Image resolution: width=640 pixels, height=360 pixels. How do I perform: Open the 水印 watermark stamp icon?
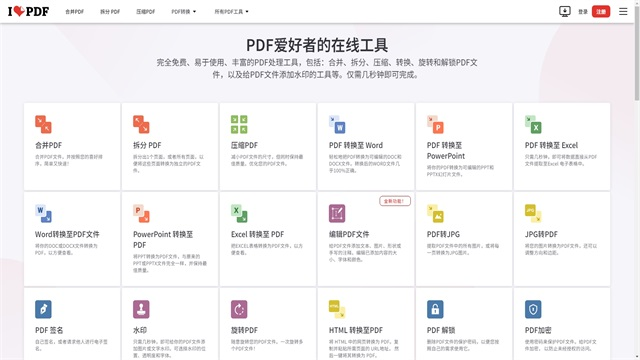click(141, 309)
